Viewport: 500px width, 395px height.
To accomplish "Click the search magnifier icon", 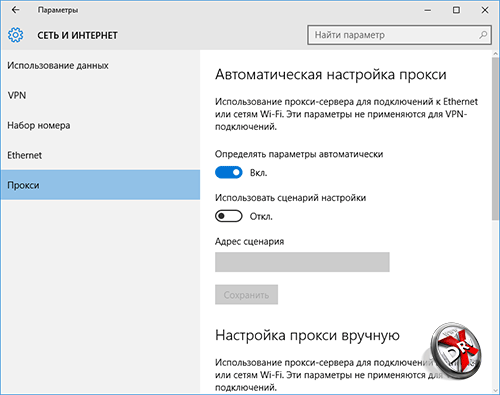I will 483,35.
